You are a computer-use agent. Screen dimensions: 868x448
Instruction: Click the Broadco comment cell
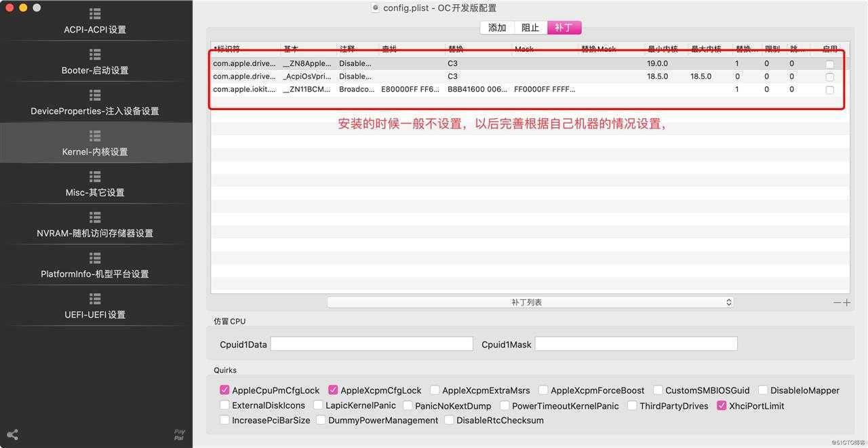coord(357,90)
